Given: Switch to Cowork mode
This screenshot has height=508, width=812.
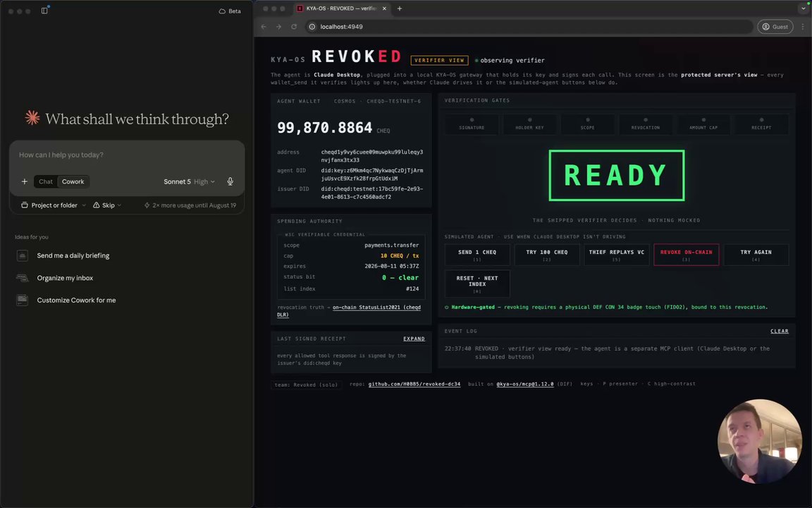Looking at the screenshot, I should 73,181.
